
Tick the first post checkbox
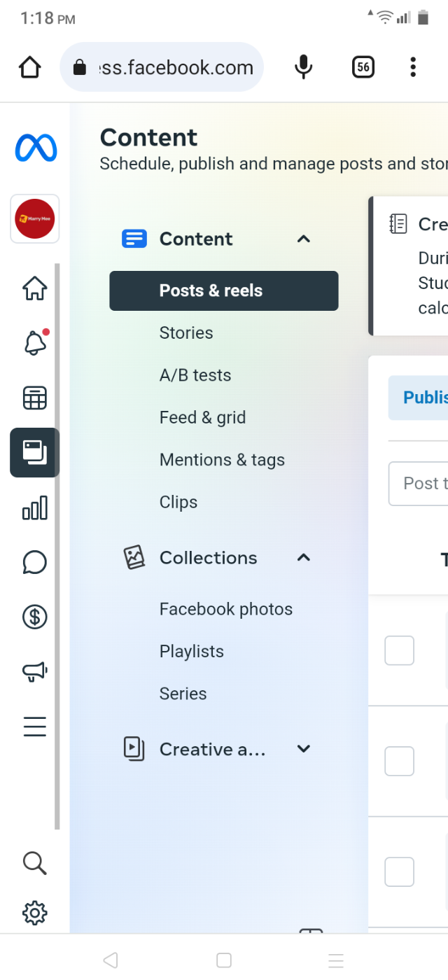pyautogui.click(x=399, y=650)
